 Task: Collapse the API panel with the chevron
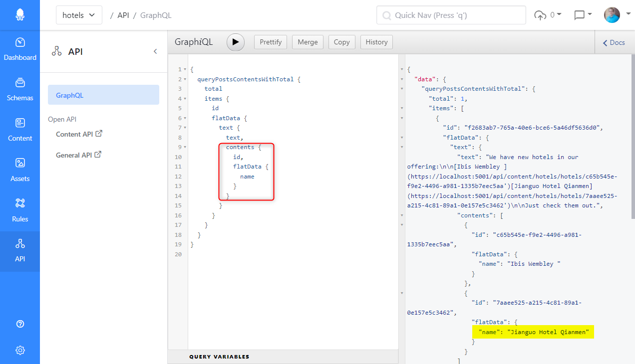(155, 51)
